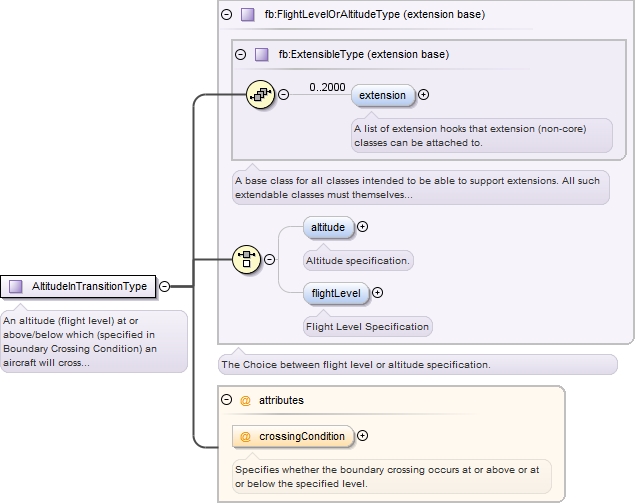Collapse the AltitudeInTransitionType node
The height and width of the screenshot is (504, 636).
pos(164,287)
